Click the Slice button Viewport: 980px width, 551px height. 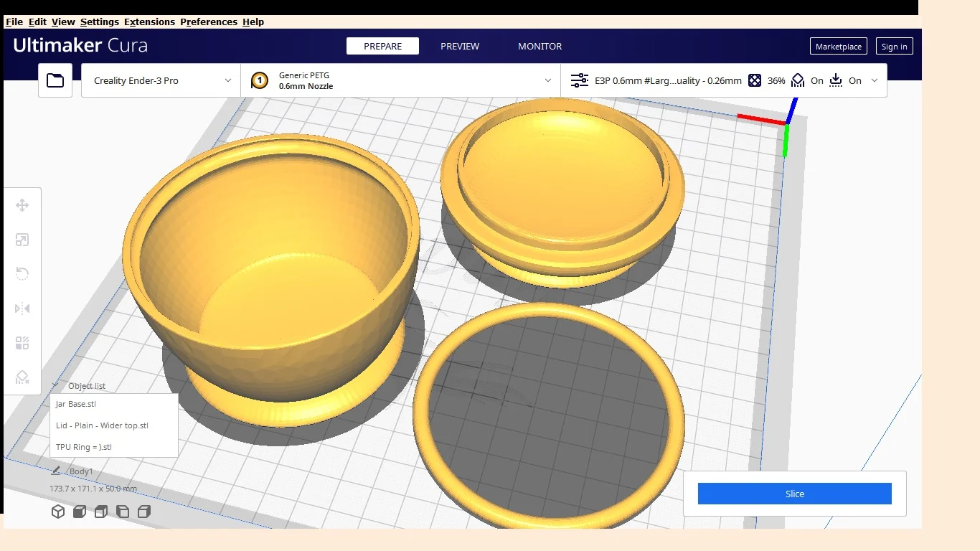click(795, 494)
